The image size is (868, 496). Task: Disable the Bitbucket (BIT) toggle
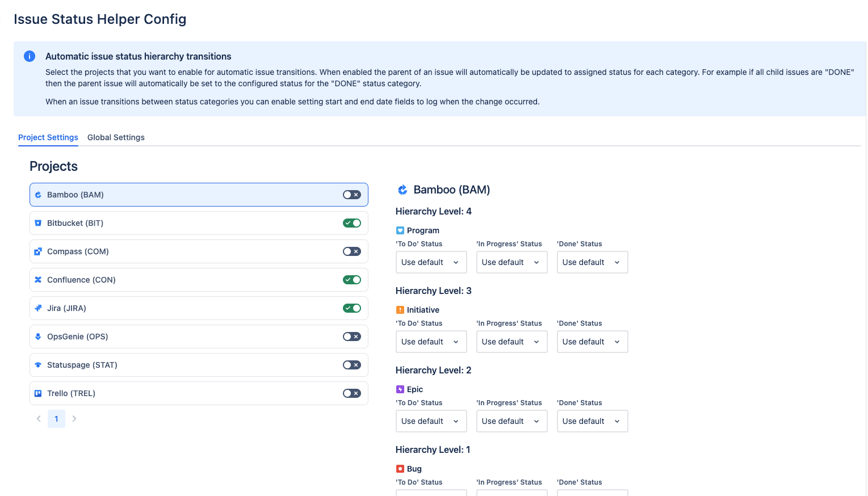tap(352, 223)
